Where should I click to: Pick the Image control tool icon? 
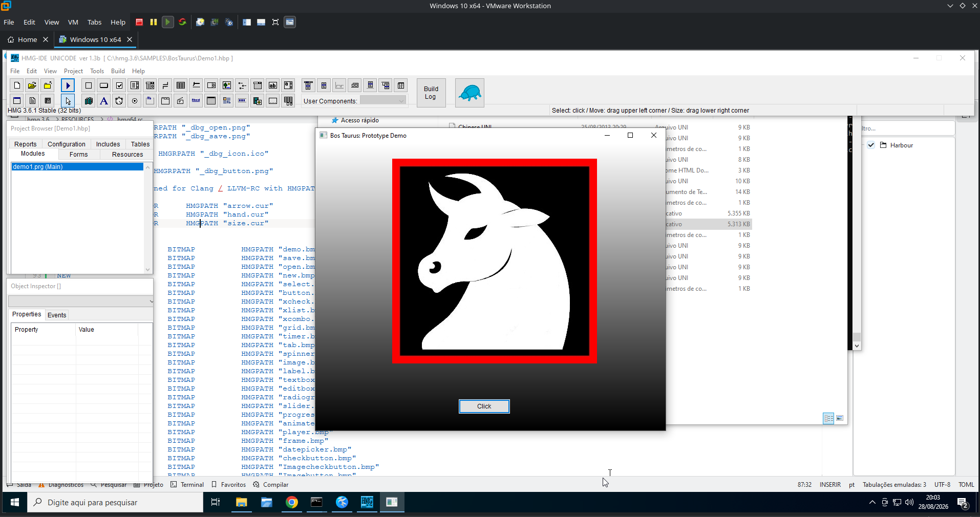click(227, 85)
